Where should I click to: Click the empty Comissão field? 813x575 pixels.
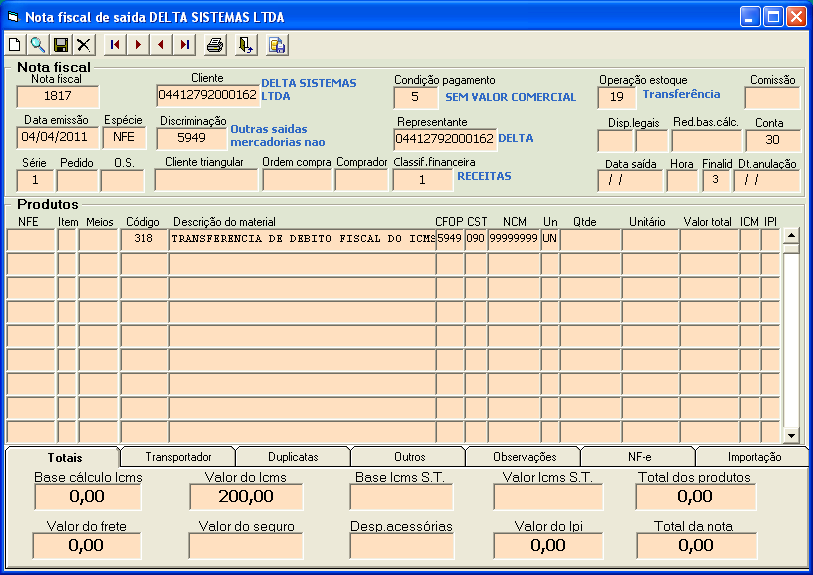(772, 97)
